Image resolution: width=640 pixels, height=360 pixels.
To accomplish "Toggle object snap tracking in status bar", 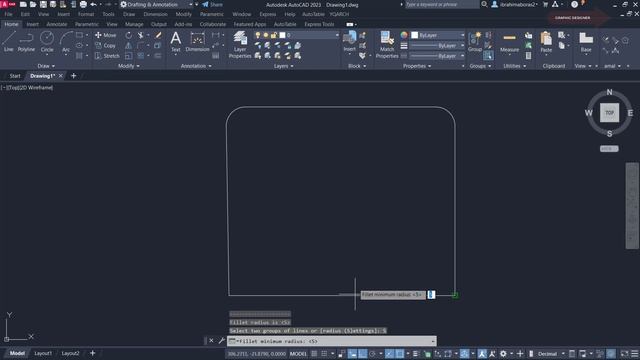I will 389,353.
